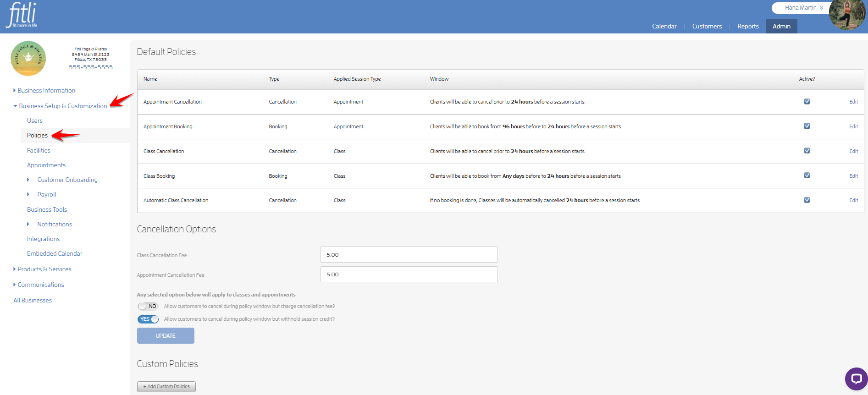Edit the Class Cancellation policy

click(853, 151)
